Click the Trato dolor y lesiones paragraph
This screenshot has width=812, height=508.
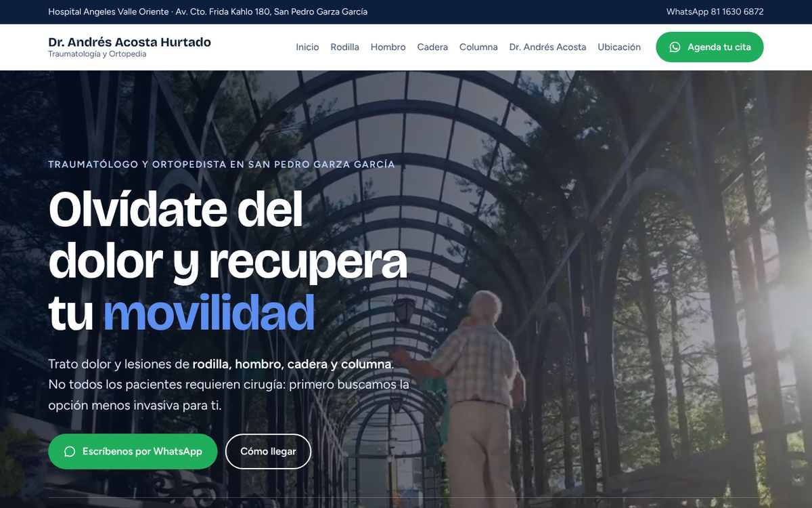229,385
